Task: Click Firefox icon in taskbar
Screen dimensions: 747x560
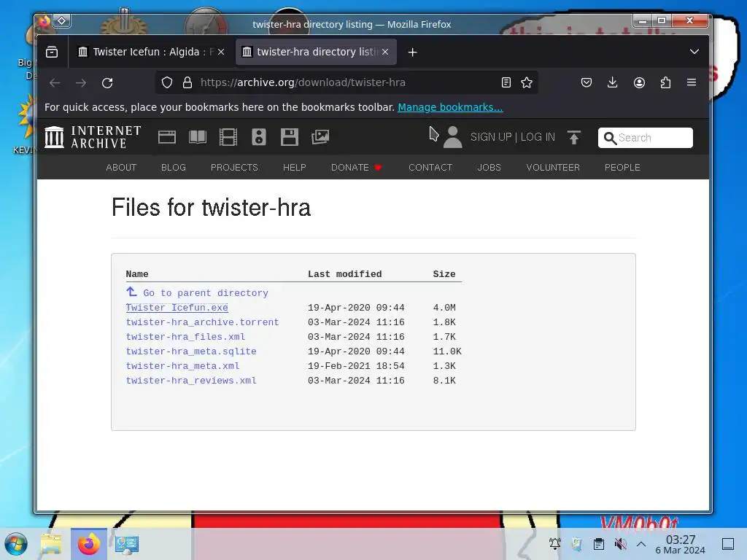Action: click(89, 544)
